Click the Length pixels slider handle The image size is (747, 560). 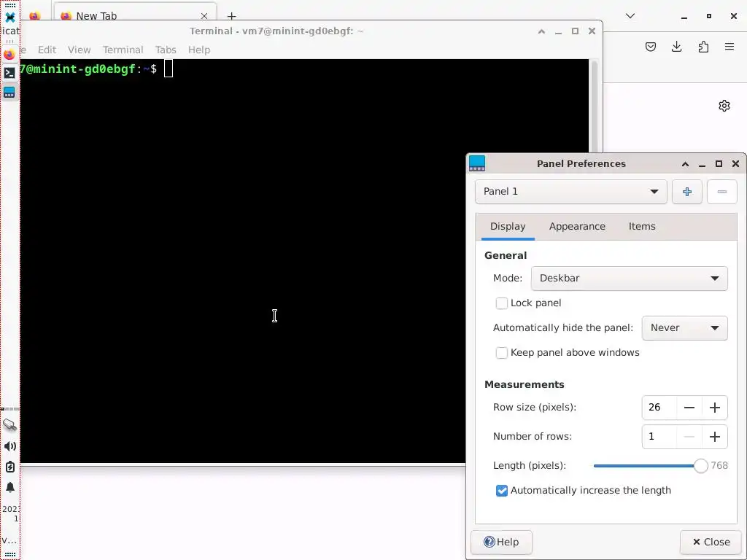(x=701, y=466)
